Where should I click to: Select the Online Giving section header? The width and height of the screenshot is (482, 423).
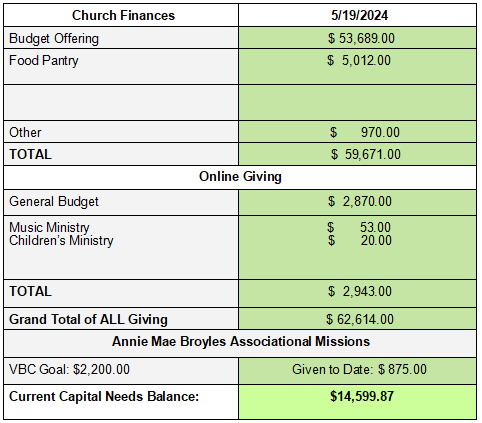point(240,177)
